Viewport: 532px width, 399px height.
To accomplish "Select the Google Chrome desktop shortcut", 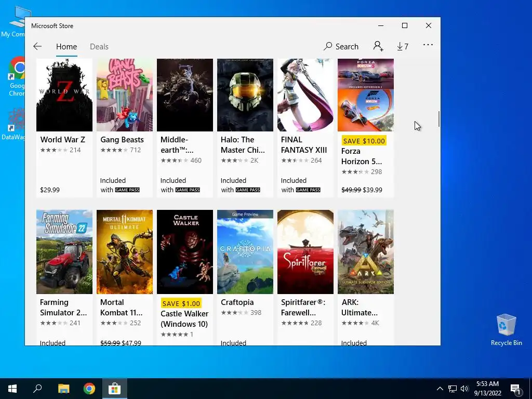I will pos(16,77).
